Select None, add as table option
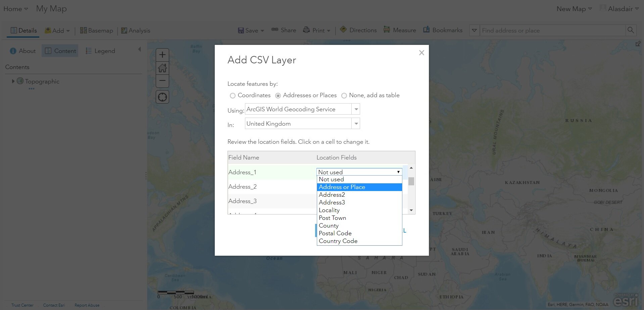The height and width of the screenshot is (310, 644). coord(344,96)
